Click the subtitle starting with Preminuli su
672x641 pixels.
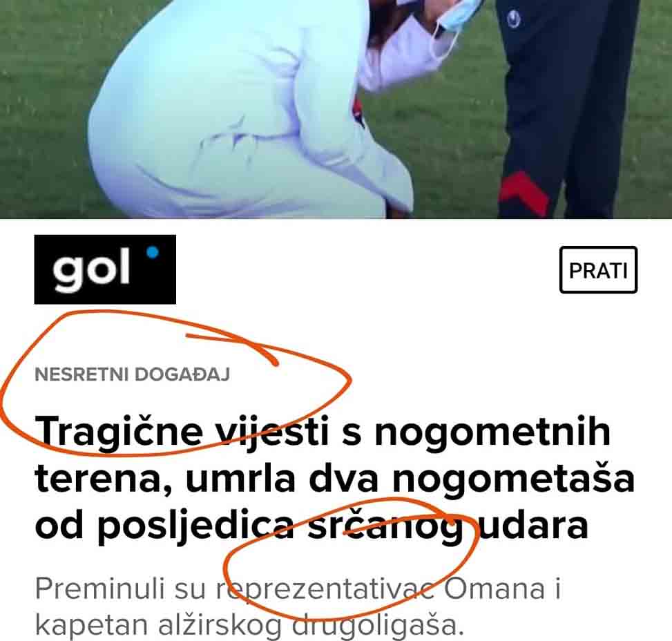(298, 606)
